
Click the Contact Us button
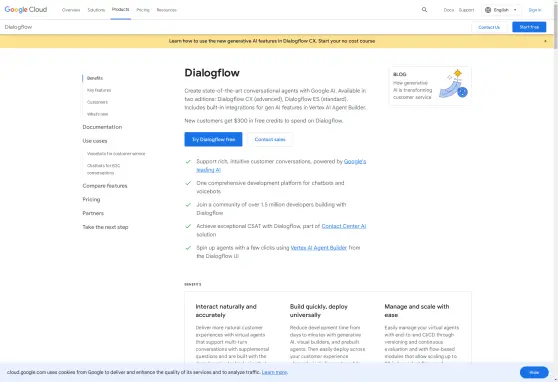pyautogui.click(x=489, y=27)
